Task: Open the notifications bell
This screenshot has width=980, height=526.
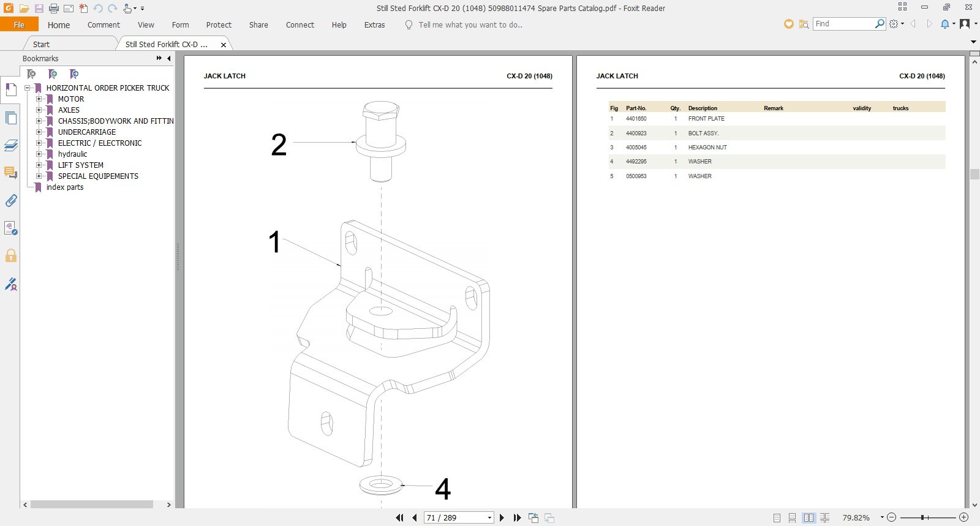Action: pos(945,24)
